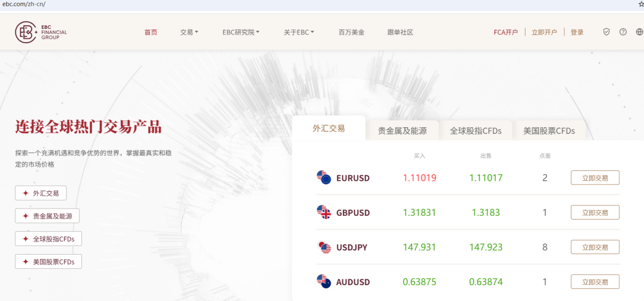
Task: Bookmark page with the star icon
Action: (641, 4)
